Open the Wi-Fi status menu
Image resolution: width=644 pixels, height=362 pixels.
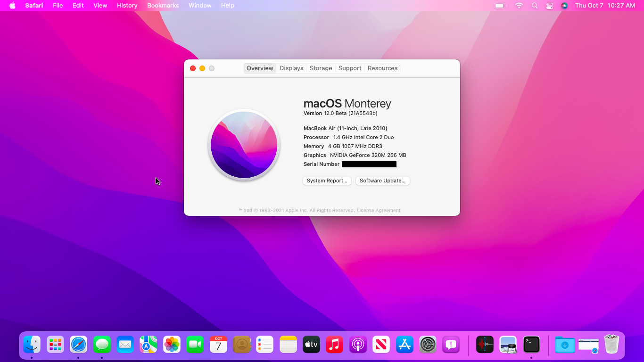coord(519,6)
